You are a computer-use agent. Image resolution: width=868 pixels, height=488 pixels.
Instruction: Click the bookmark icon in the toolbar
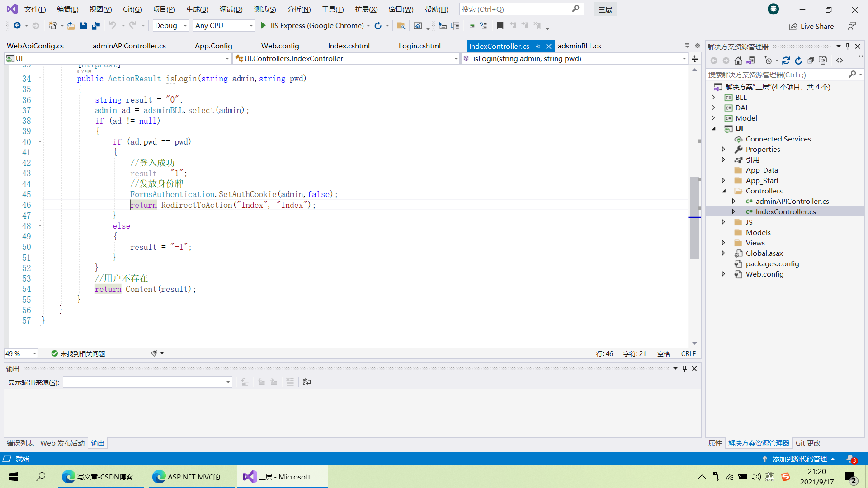[500, 26]
